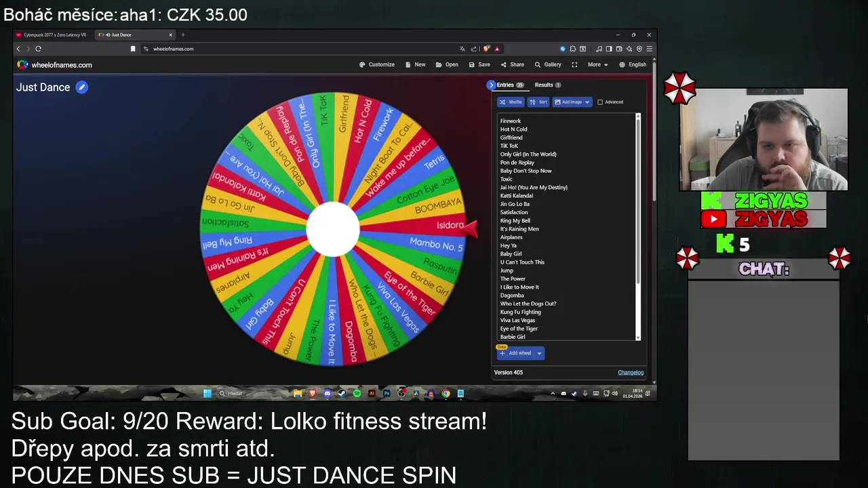Open the wheel Gallery
The width and height of the screenshot is (868, 488).
click(548, 64)
